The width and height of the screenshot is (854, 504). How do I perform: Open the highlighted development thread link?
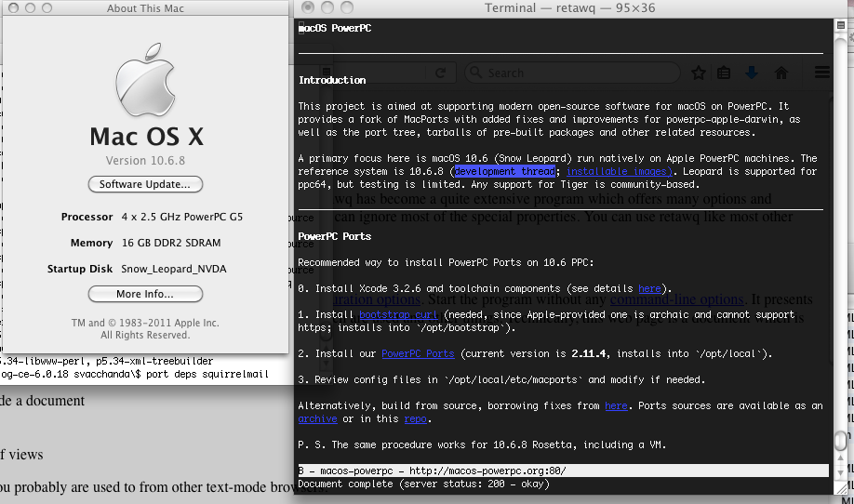coord(505,171)
